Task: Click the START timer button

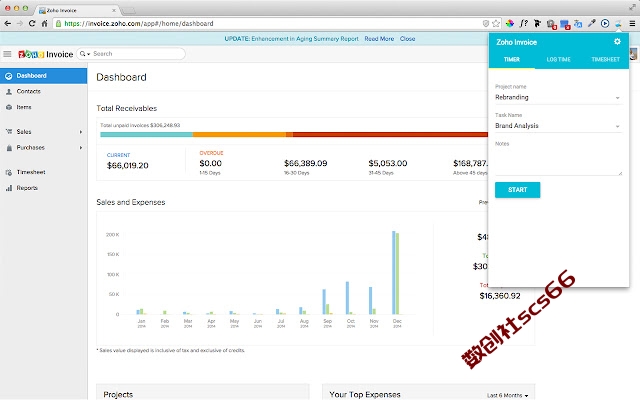Action: coord(518,190)
